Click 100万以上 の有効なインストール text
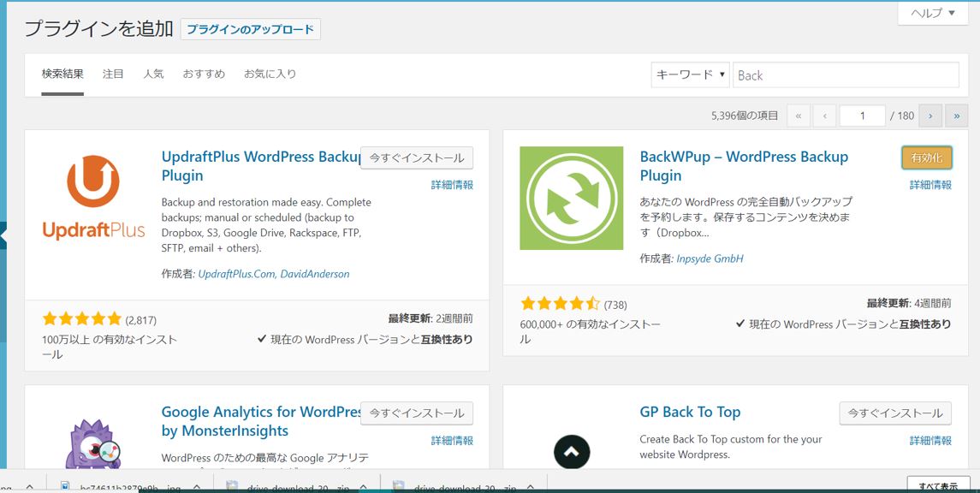Image resolution: width=980 pixels, height=493 pixels. (x=110, y=347)
